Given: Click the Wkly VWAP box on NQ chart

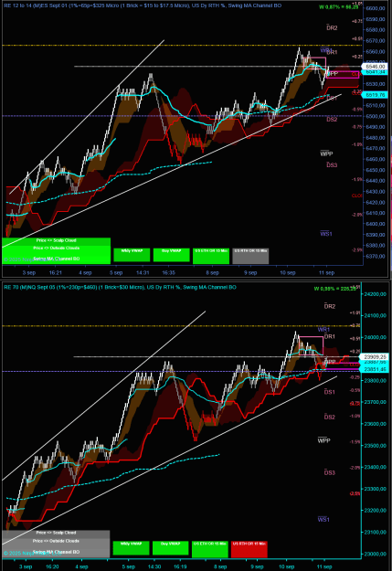Looking at the screenshot, I should click(132, 548).
